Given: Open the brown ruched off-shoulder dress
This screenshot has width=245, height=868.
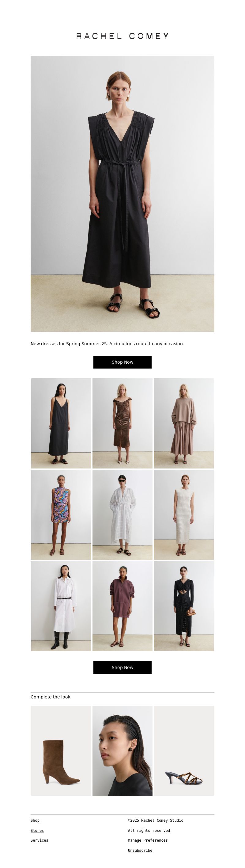Looking at the screenshot, I should point(123,423).
